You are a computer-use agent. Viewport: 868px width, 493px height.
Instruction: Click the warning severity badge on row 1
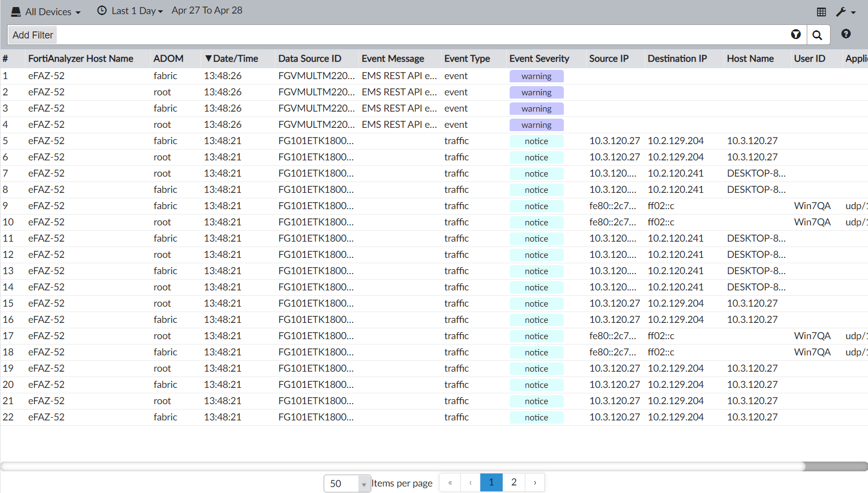(x=536, y=76)
